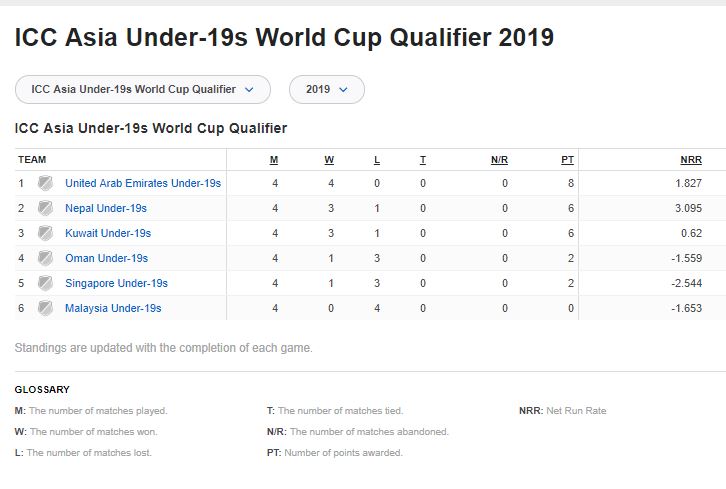
Task: Click the Nepal Under-19s team logo icon
Action: point(45,208)
